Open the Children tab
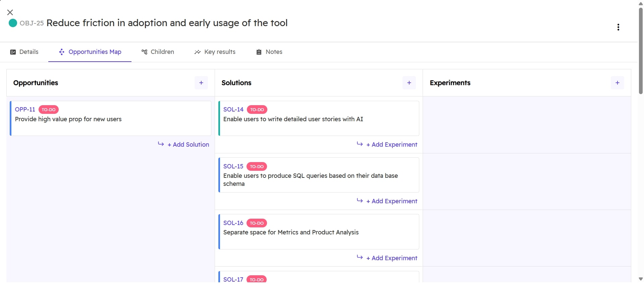Viewport: 644px width, 291px height. (x=158, y=52)
